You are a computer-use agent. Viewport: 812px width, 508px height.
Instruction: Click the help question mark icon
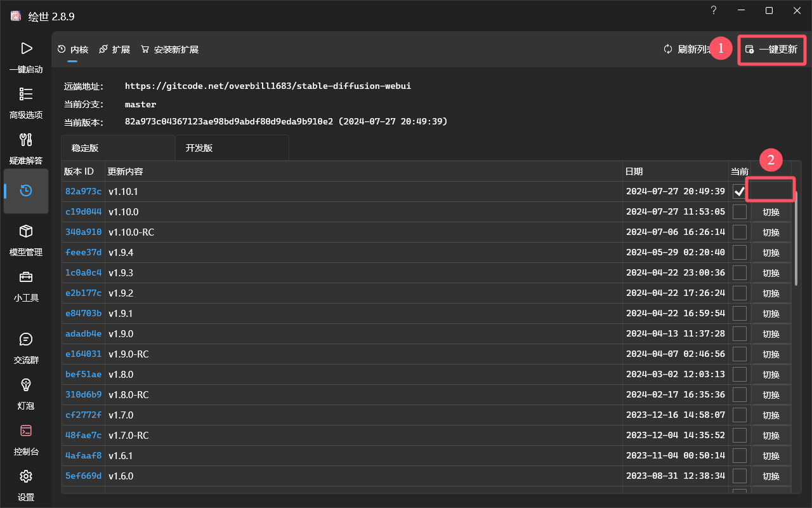click(x=714, y=10)
